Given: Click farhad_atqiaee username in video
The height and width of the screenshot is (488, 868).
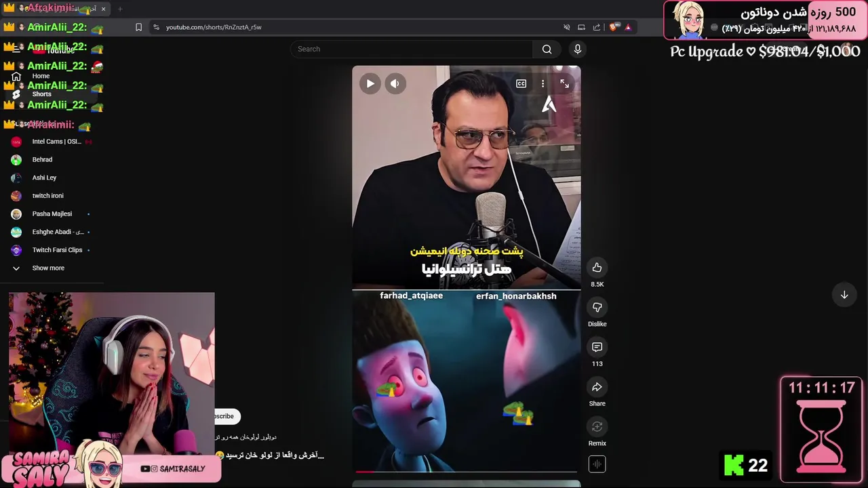Looking at the screenshot, I should point(411,296).
